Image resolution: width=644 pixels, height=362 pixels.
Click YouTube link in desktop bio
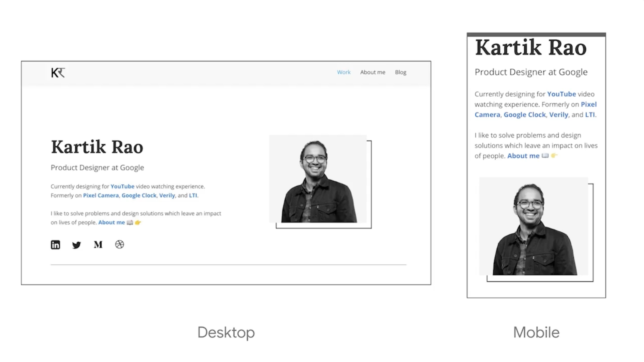point(122,186)
